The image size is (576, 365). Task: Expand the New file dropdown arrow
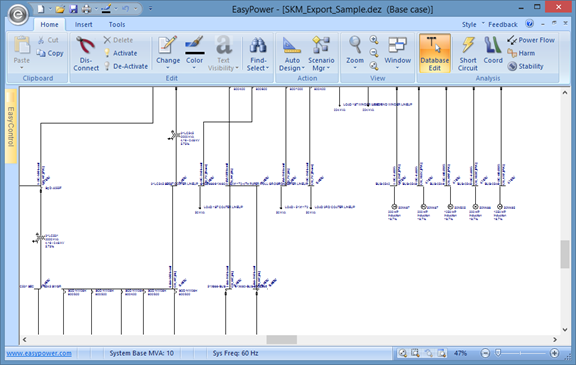(x=50, y=9)
